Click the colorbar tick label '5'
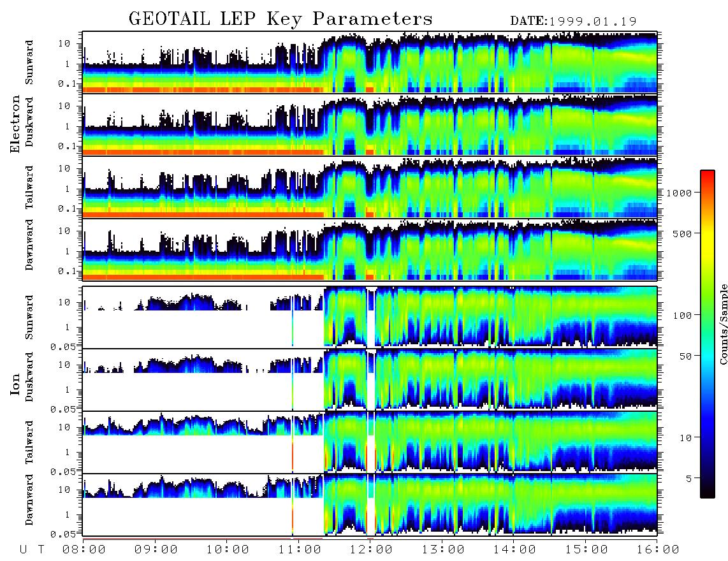This screenshot has height=561, width=728. [689, 478]
